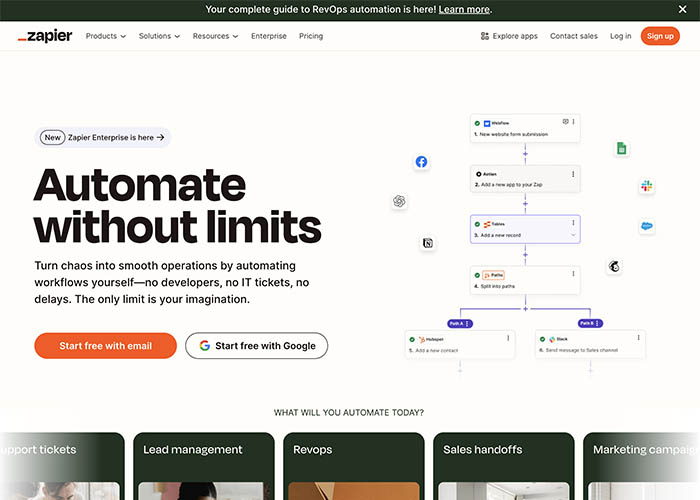Expand the Solutions dropdown menu
Screen dimensions: 700x500
coord(159,36)
